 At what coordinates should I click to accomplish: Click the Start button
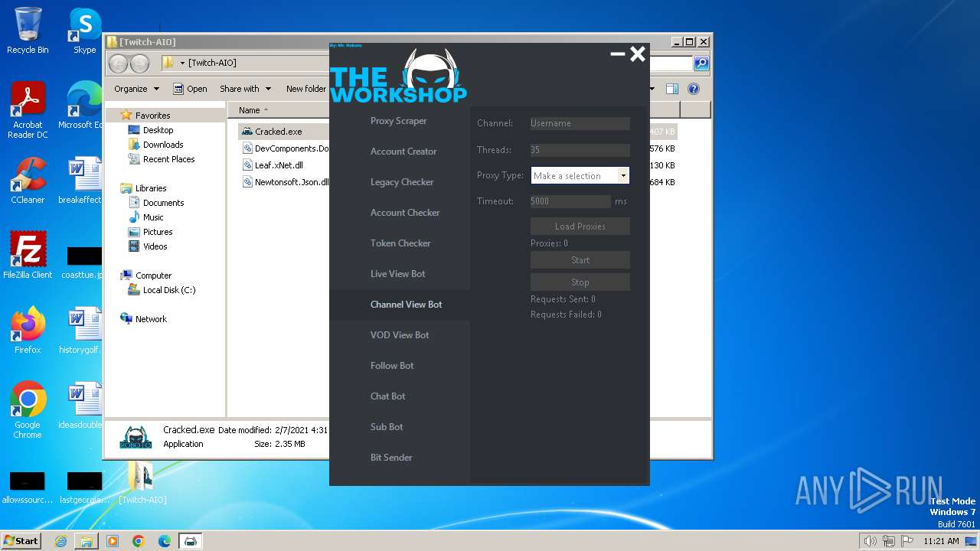tap(580, 260)
